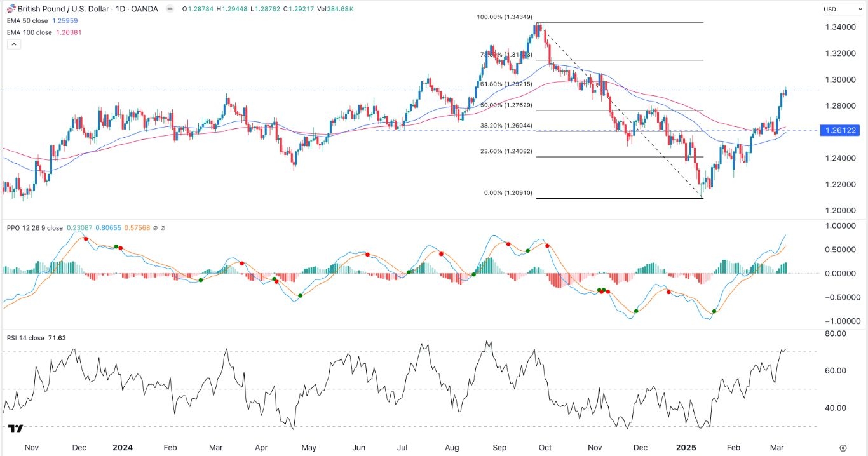Click the grey market status dot
The width and height of the screenshot is (868, 456).
tap(170, 9)
